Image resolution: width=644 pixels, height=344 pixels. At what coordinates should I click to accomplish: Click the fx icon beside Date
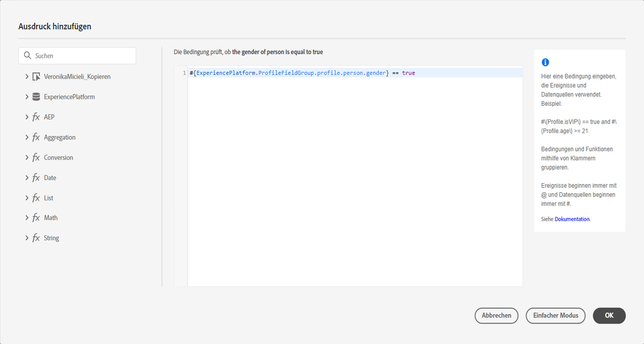(36, 178)
